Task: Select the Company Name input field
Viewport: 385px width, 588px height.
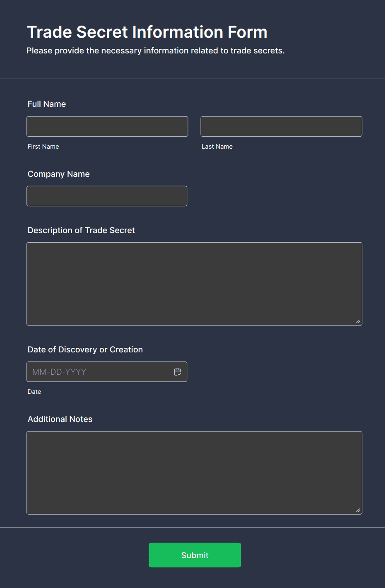Action: click(107, 196)
